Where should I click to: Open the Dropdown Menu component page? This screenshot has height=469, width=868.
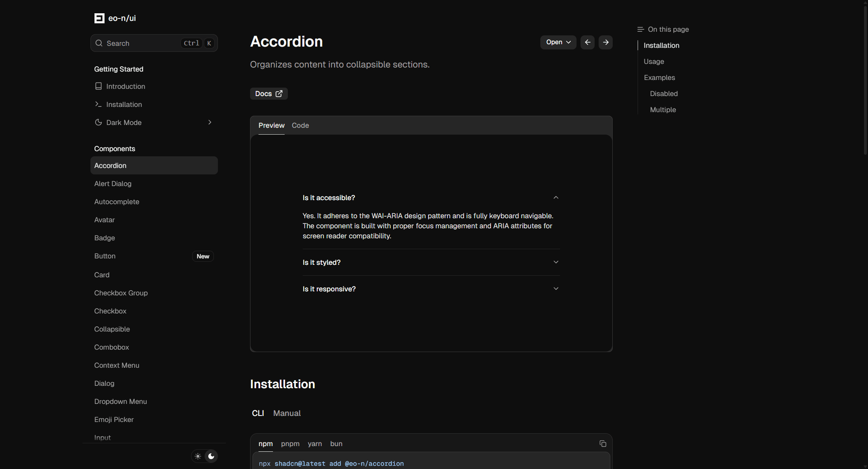click(154, 401)
